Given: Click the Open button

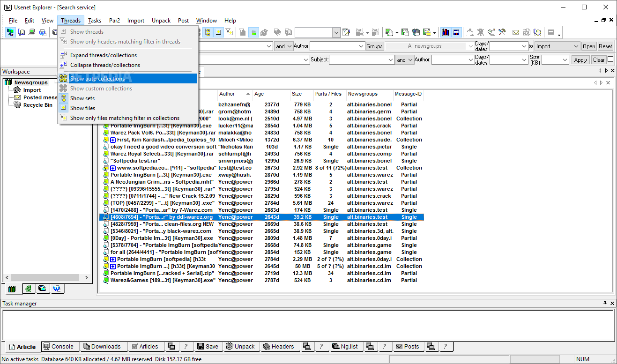Looking at the screenshot, I should click(x=589, y=46).
